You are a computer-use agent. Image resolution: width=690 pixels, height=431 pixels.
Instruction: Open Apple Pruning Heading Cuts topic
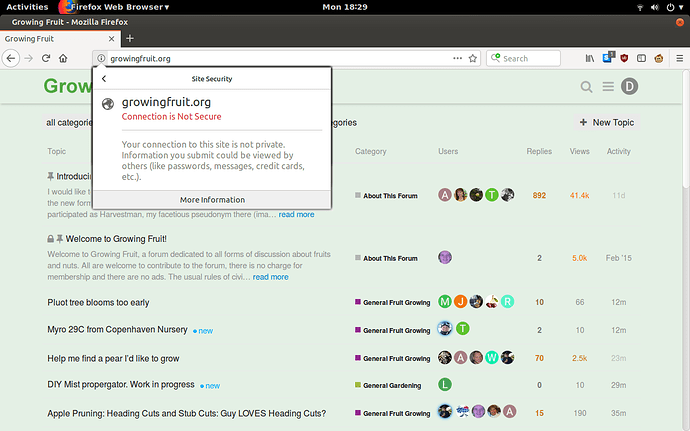click(x=187, y=413)
